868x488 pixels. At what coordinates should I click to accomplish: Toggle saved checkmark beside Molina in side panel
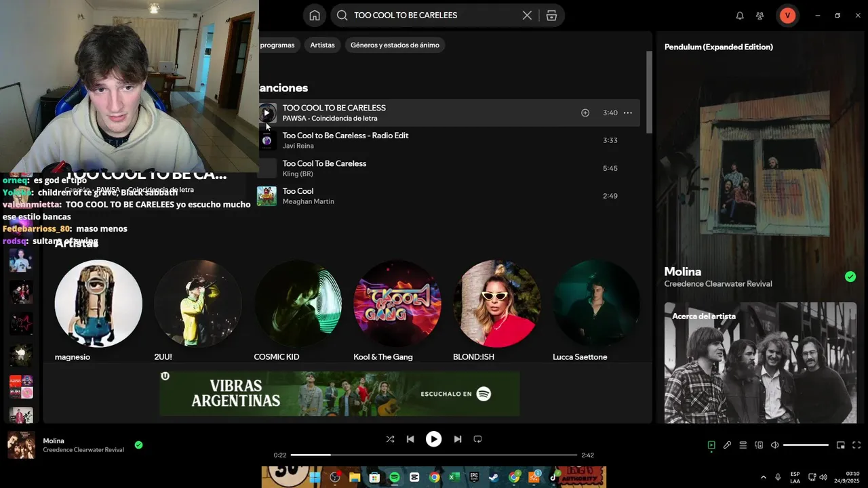(850, 277)
